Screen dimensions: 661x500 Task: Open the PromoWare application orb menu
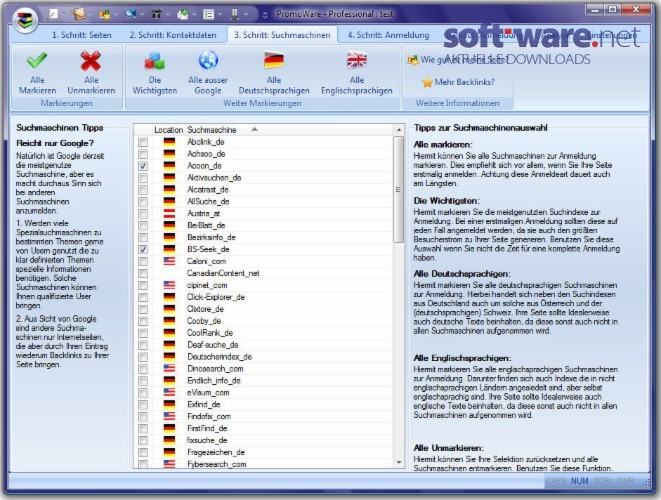25,19
